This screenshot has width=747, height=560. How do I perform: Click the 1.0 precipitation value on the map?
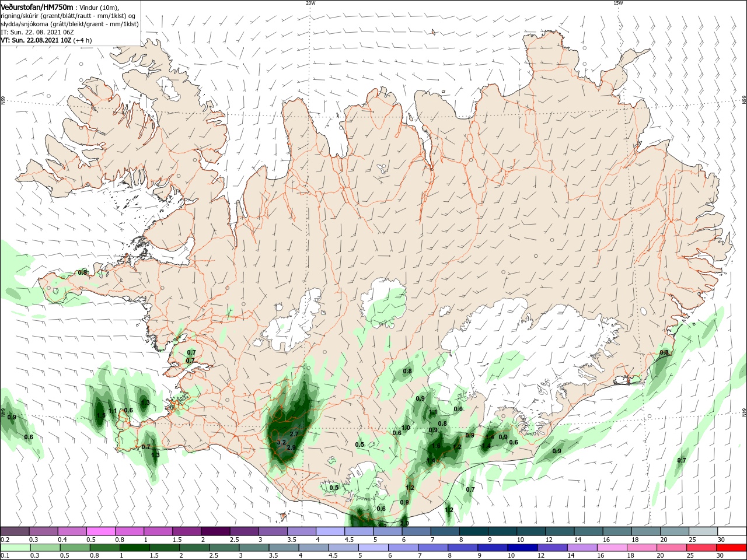pyautogui.click(x=406, y=428)
